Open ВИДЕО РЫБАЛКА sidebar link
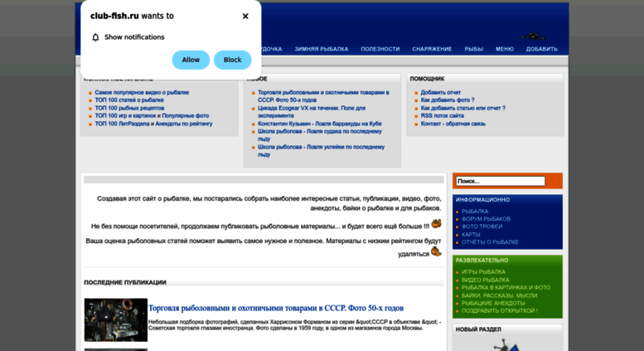Viewport: 644px width, 351px height. (x=485, y=280)
